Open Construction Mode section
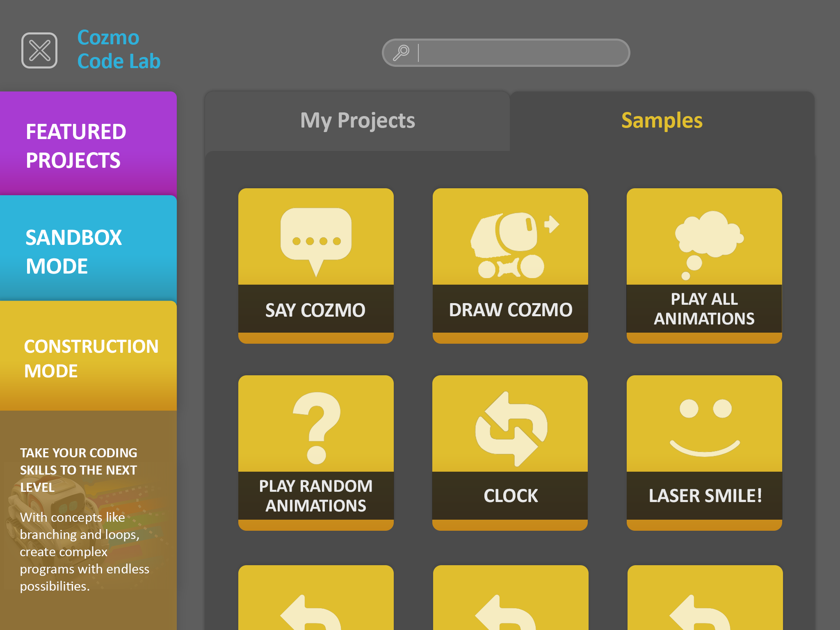The image size is (840, 630). click(x=88, y=356)
